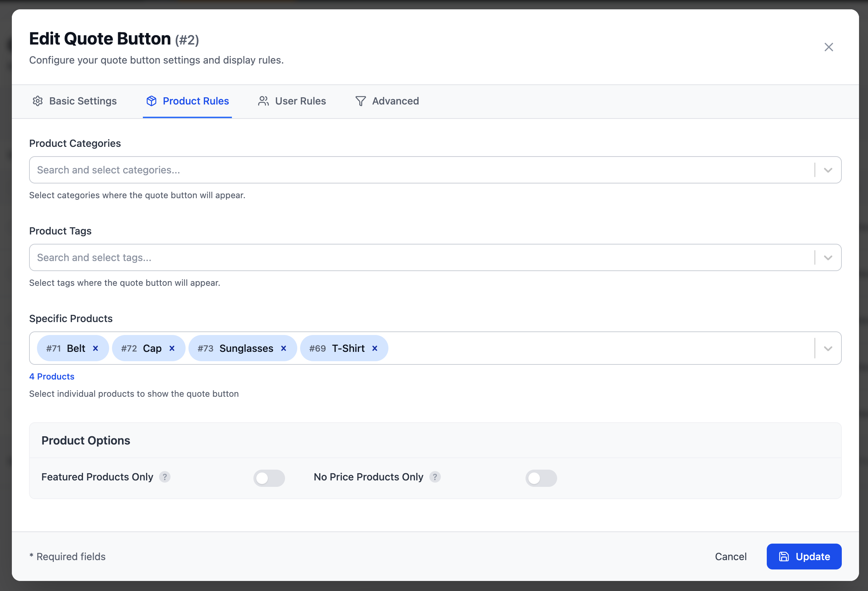The image size is (868, 591).
Task: Remove the T-Shirt product chip
Action: (x=375, y=348)
